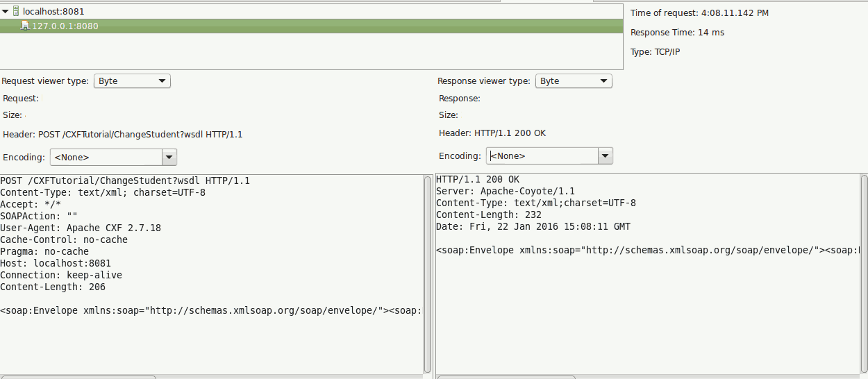
Task: Select the 127.0.0.1:8080 request entry
Action: tap(65, 26)
